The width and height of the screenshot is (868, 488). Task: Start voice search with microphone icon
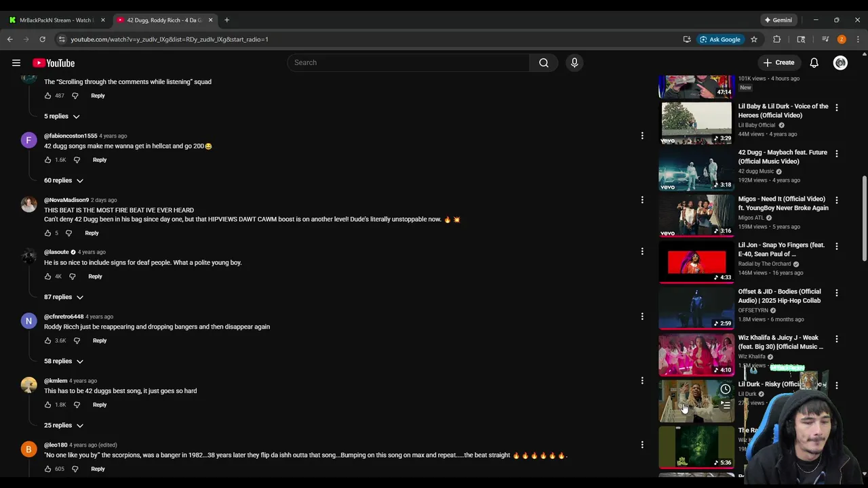pyautogui.click(x=574, y=63)
